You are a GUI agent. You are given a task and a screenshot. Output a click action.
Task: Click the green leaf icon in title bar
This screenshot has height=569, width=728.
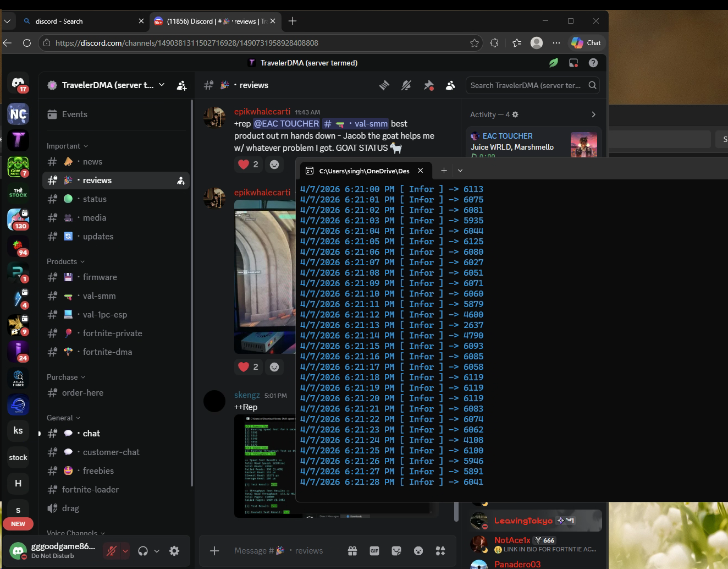coord(554,63)
